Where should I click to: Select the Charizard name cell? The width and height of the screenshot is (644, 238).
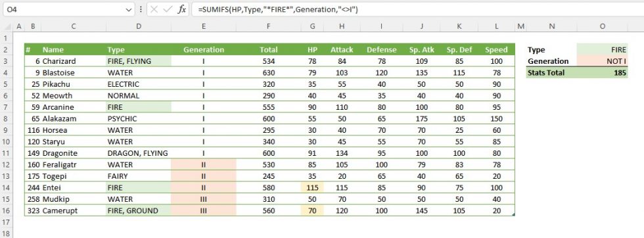point(73,61)
